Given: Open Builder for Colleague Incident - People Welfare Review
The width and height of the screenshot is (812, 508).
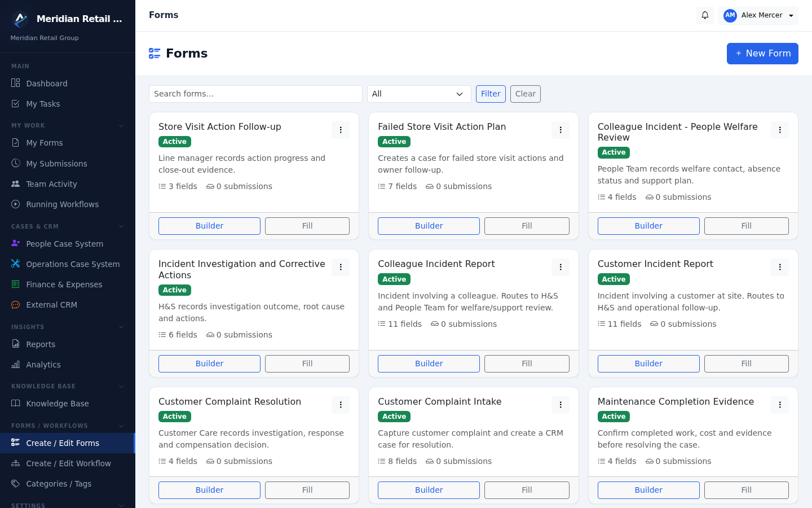Looking at the screenshot, I should [648, 226].
